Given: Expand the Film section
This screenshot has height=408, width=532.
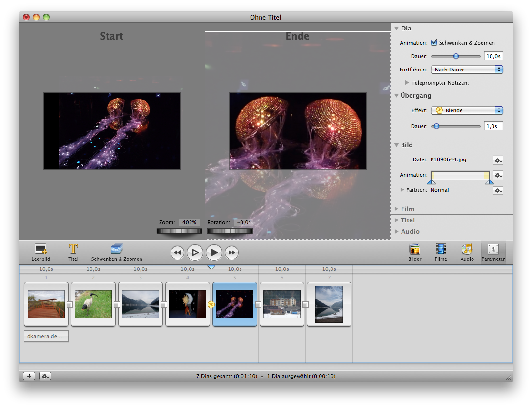Looking at the screenshot, I should [x=396, y=209].
